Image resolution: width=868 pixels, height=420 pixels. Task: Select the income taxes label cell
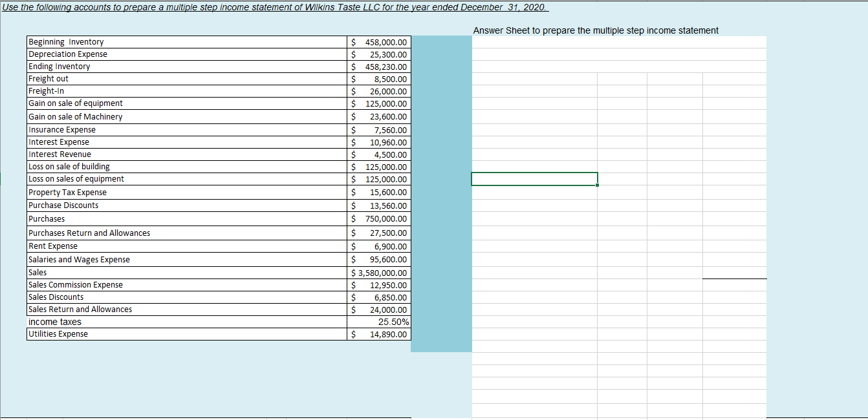[188, 322]
